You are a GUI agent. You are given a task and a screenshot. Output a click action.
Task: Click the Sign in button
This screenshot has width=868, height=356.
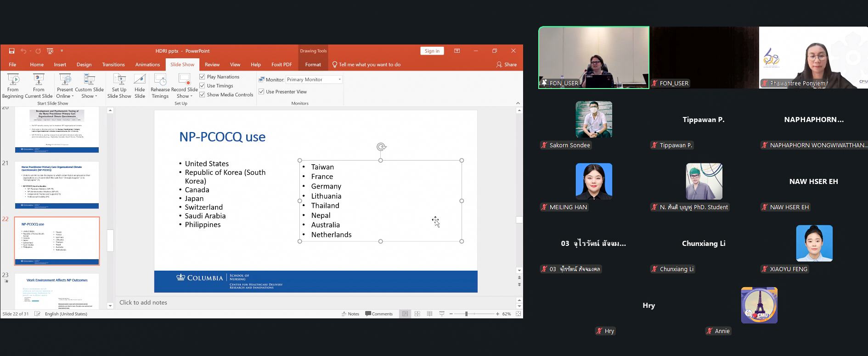[432, 51]
